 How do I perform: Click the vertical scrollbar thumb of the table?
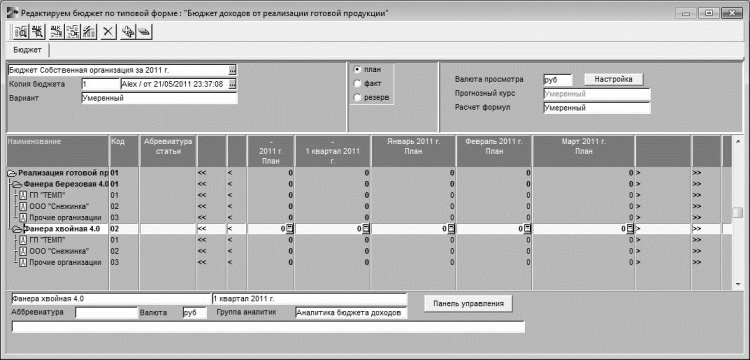tap(739, 212)
